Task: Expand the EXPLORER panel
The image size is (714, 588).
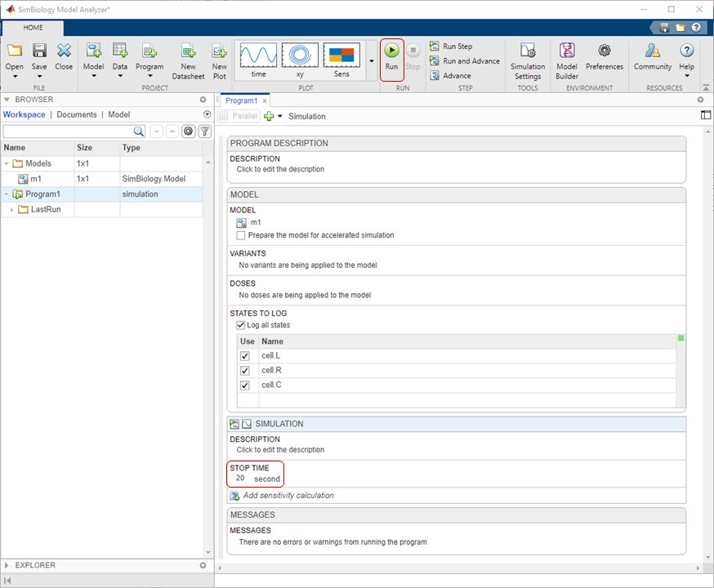Action: tap(7, 565)
